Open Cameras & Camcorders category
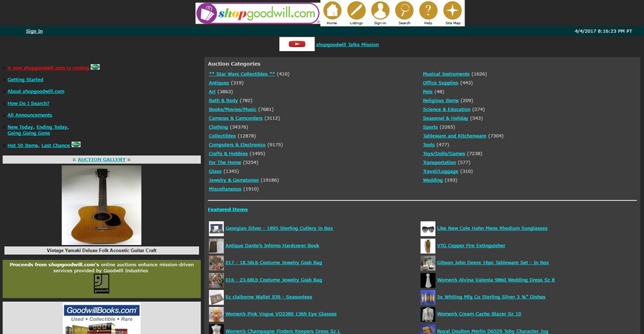Screen dimensions: 644x334 coord(236,118)
